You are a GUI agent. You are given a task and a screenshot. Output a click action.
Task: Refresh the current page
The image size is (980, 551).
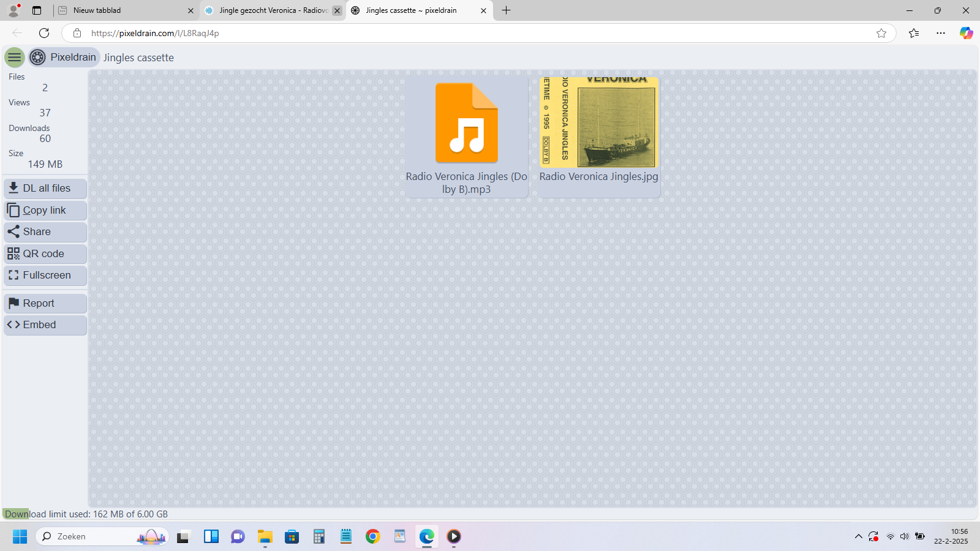pos(44,33)
